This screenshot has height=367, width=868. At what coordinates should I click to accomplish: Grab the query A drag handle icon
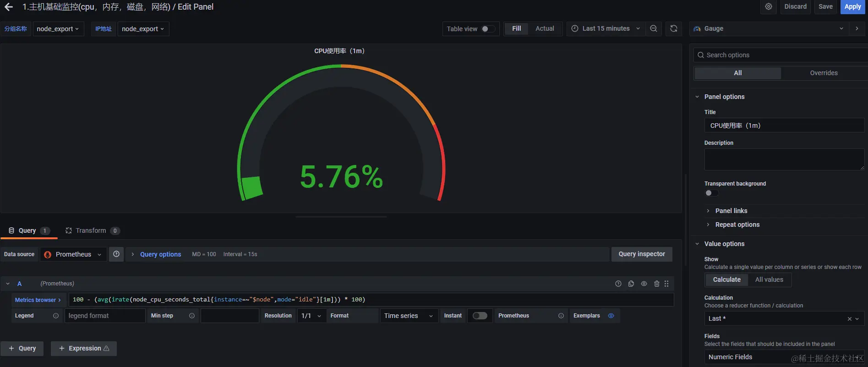click(666, 284)
